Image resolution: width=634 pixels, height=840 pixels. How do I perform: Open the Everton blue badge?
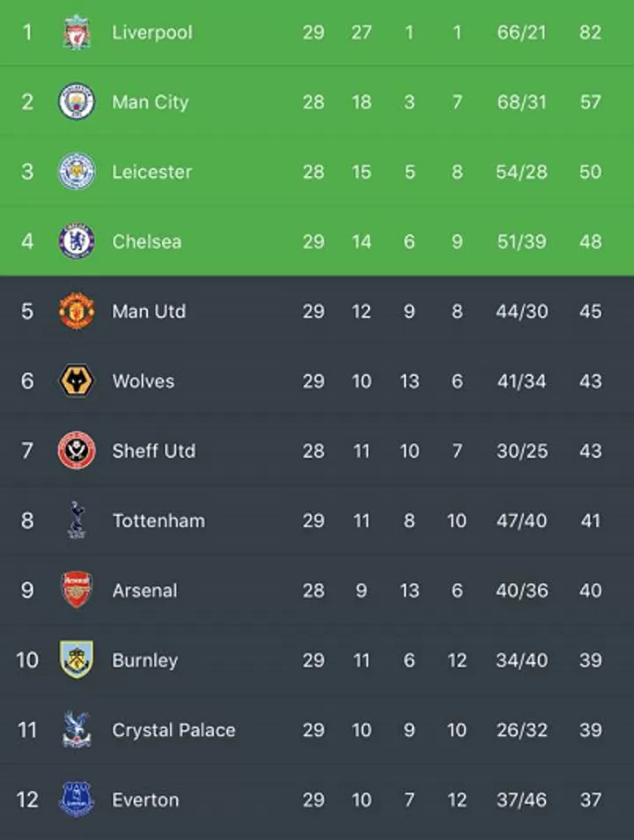coord(77,799)
